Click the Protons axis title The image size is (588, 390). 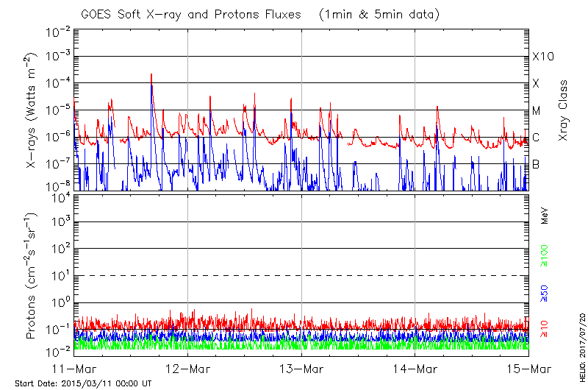tap(32, 276)
